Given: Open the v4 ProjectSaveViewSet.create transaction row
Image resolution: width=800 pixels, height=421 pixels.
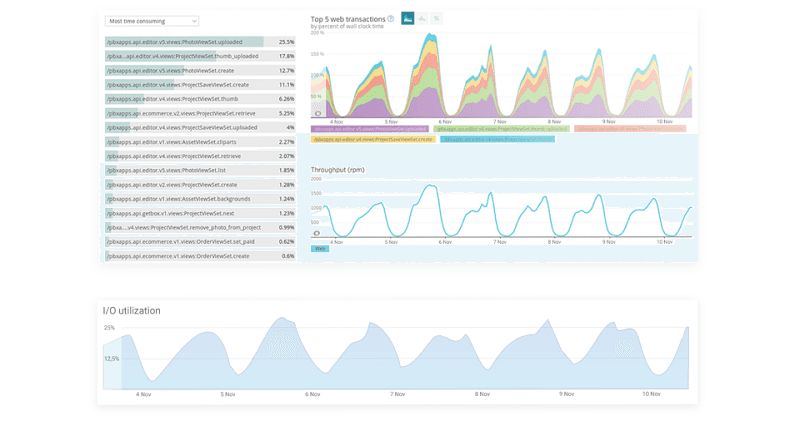Looking at the screenshot, I should [200, 85].
